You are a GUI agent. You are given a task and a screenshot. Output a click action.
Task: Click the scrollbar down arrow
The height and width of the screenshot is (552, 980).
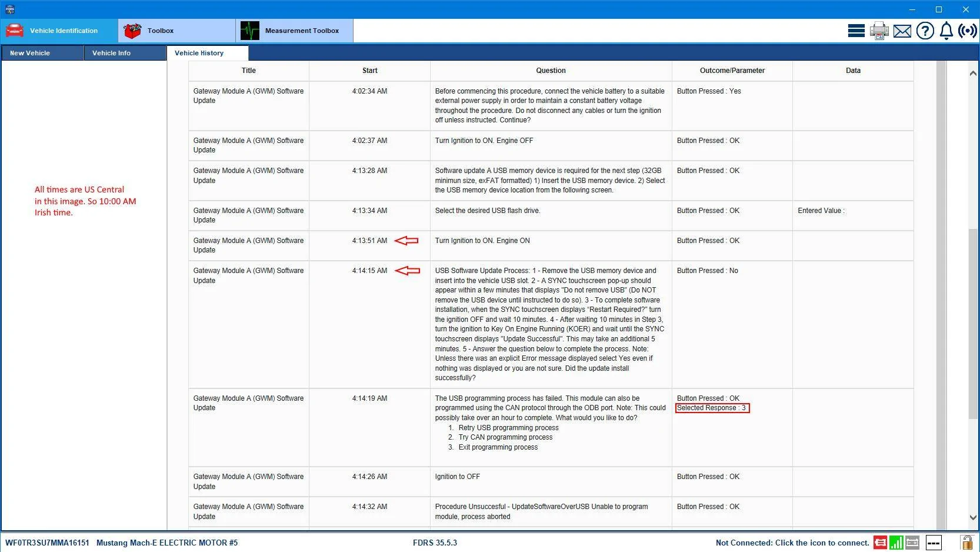tap(973, 518)
